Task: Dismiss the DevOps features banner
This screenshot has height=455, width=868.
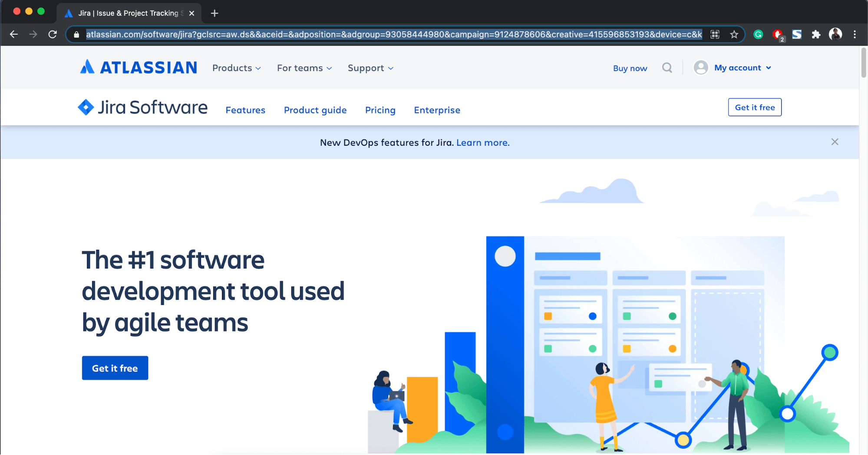Action: click(x=835, y=142)
